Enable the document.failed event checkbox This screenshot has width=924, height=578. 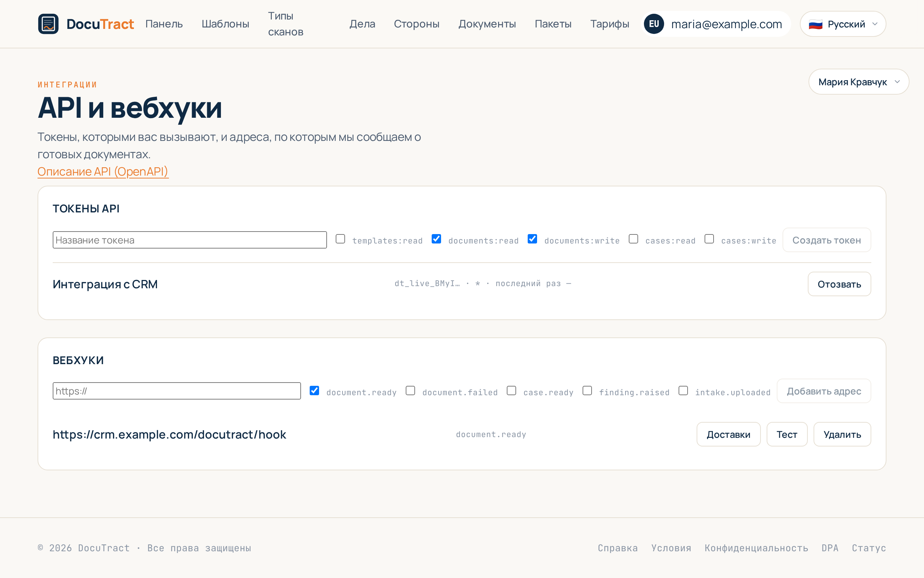[x=410, y=390]
